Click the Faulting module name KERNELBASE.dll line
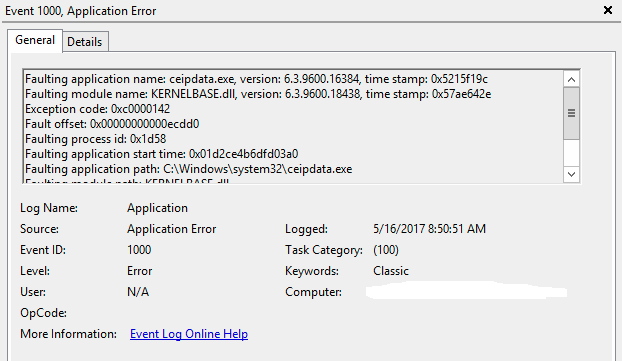Image resolution: width=622 pixels, height=361 pixels. [x=258, y=94]
